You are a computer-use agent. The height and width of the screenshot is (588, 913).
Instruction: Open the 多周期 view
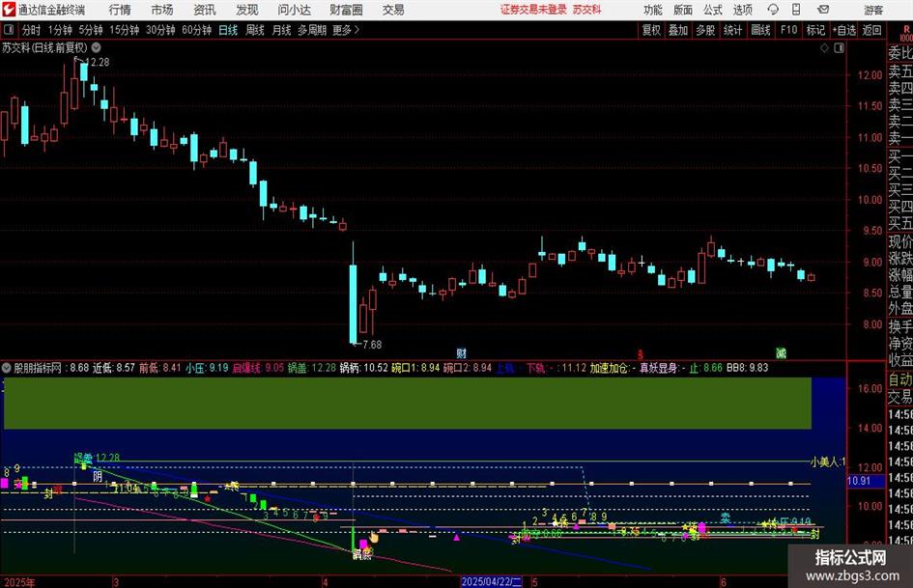(312, 30)
